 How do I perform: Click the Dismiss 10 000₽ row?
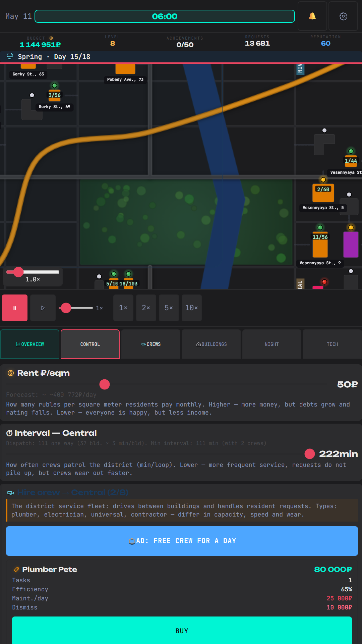[x=182, y=607]
